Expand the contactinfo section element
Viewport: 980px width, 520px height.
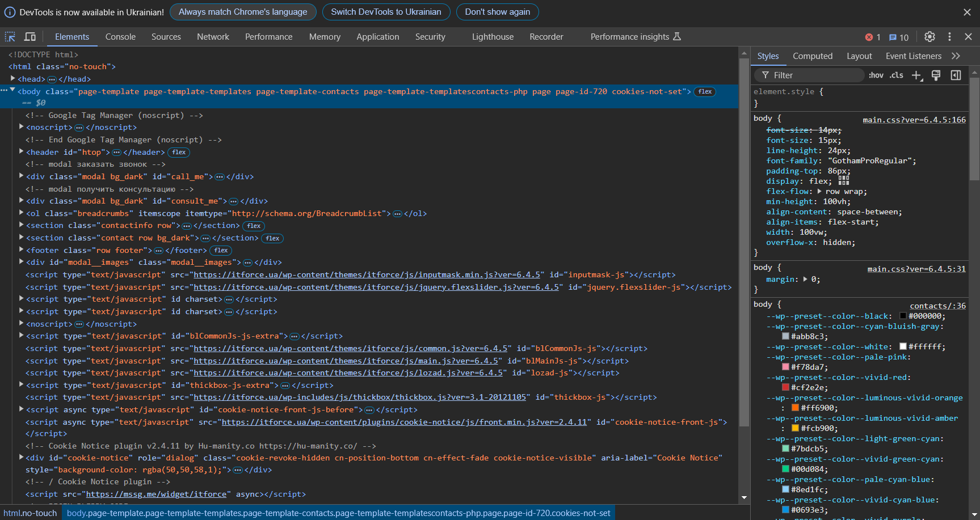click(20, 225)
